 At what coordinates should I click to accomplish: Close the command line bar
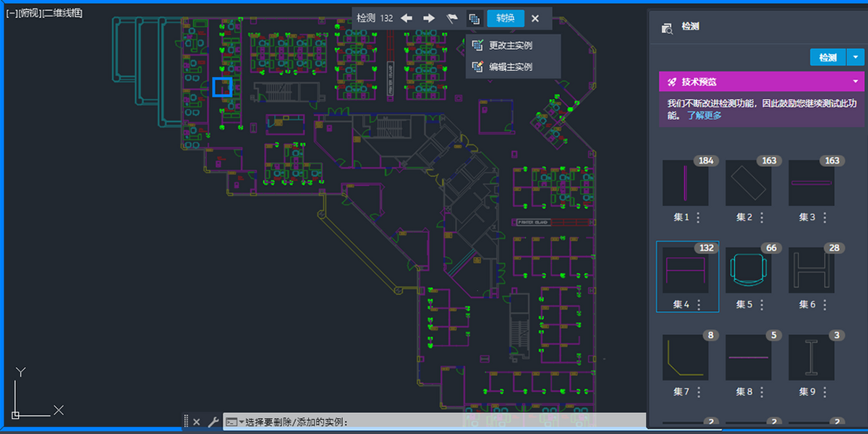[197, 422]
